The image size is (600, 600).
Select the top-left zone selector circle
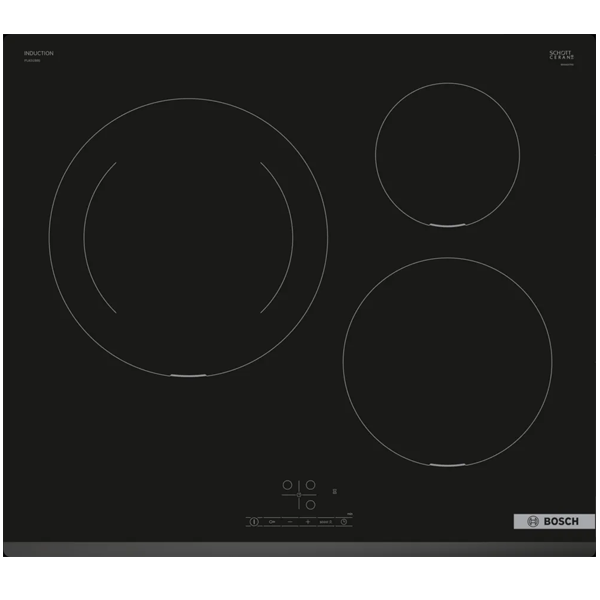click(287, 485)
